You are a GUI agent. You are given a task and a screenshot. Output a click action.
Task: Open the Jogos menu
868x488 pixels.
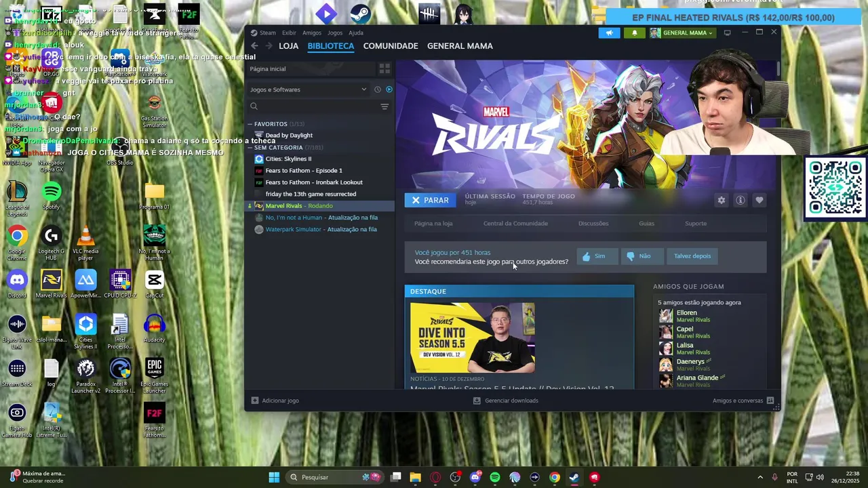point(335,33)
